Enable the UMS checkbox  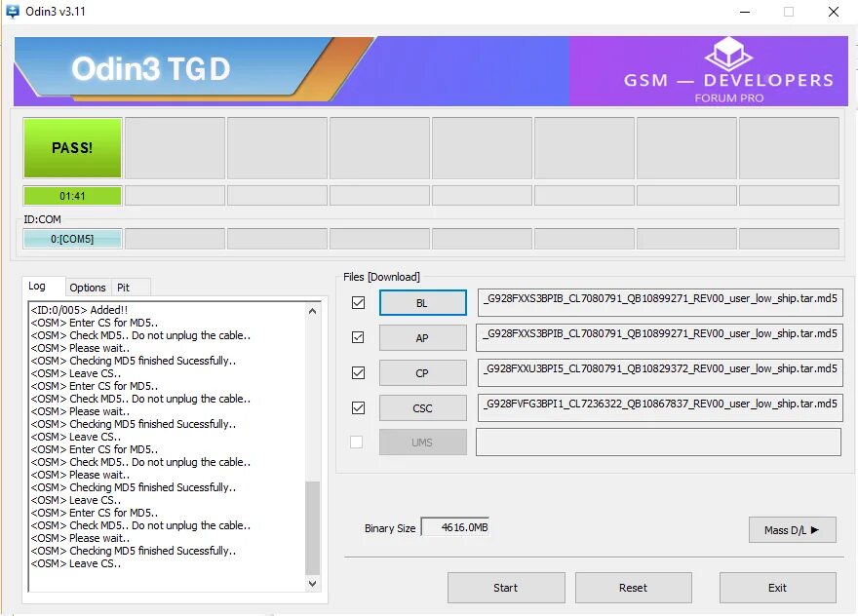coord(358,442)
